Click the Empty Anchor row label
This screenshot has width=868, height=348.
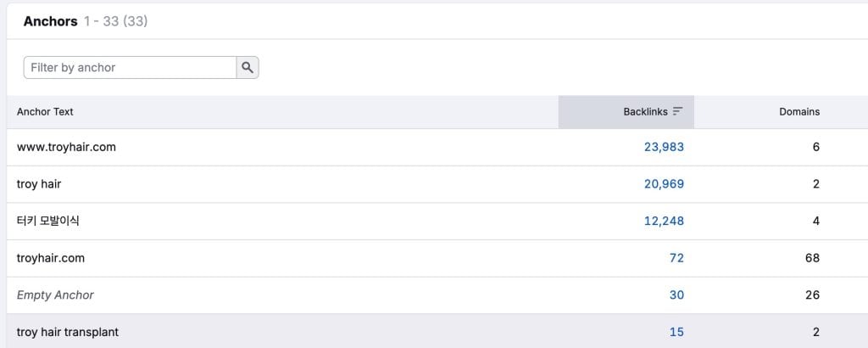55,295
